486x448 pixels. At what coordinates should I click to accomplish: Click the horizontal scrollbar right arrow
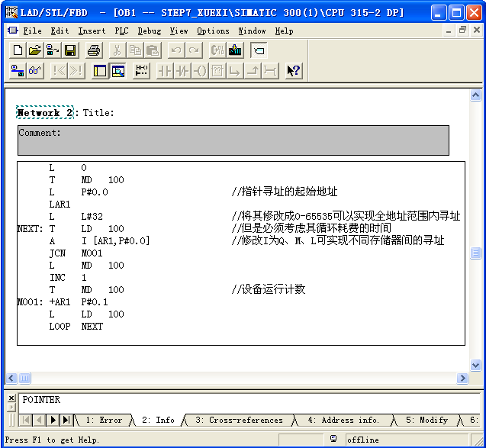click(x=462, y=379)
